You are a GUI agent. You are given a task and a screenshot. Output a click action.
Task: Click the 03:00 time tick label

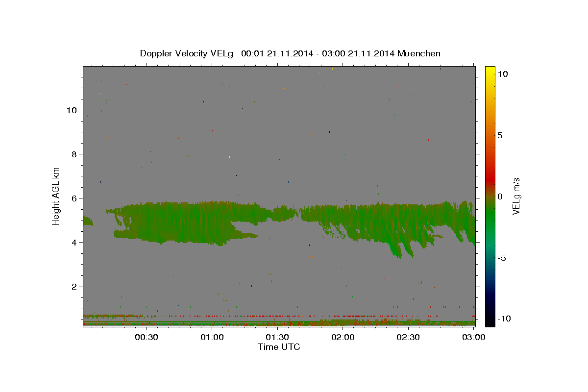pos(474,337)
